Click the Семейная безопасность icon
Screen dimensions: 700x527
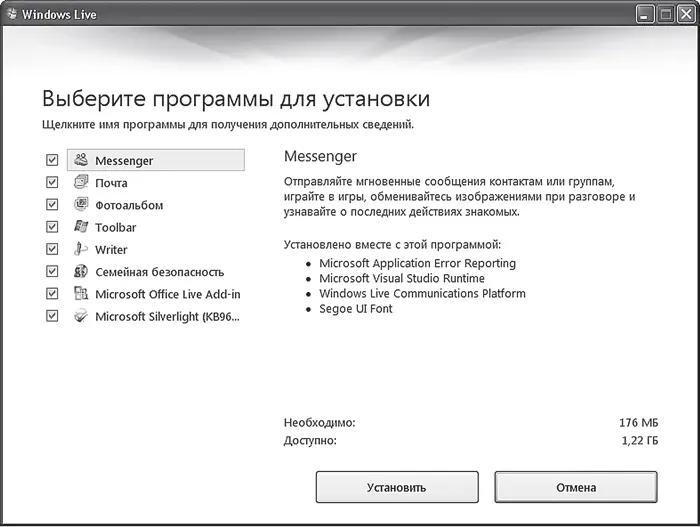tap(81, 271)
